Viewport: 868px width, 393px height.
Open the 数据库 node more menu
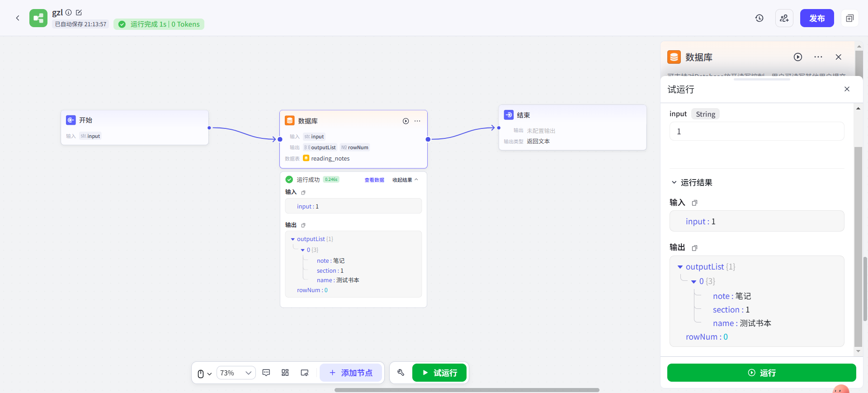(x=417, y=121)
